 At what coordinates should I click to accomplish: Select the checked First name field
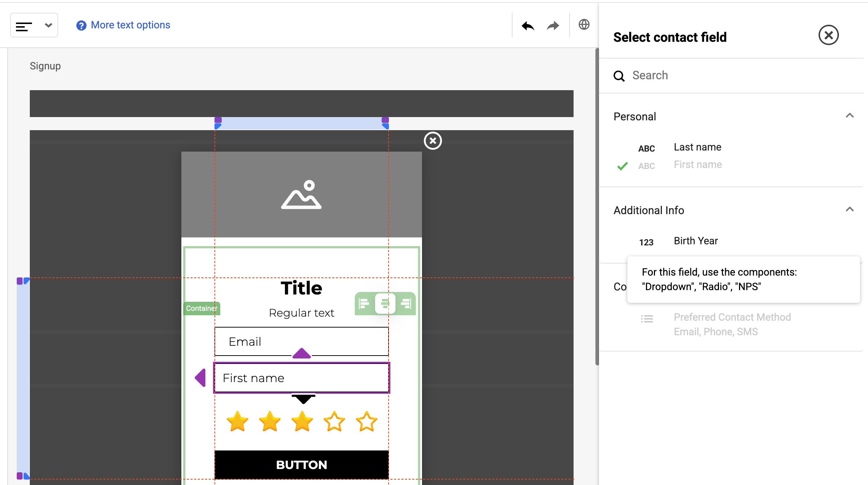(697, 165)
